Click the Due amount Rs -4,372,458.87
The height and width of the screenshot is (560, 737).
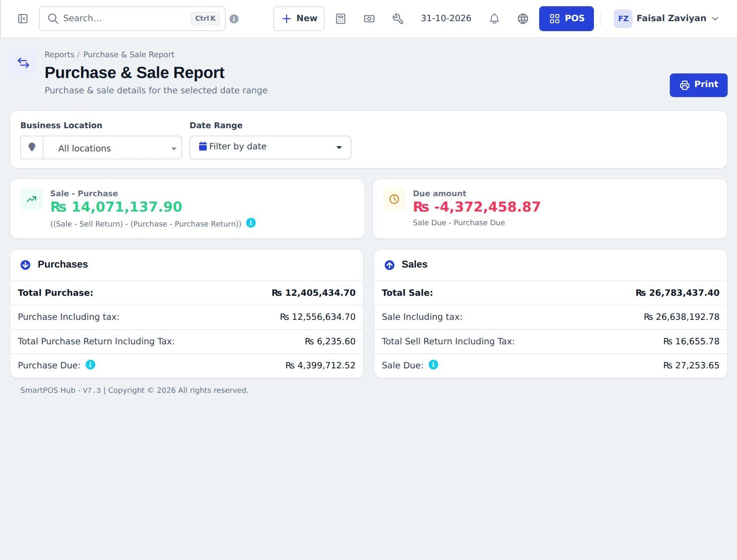tap(477, 207)
